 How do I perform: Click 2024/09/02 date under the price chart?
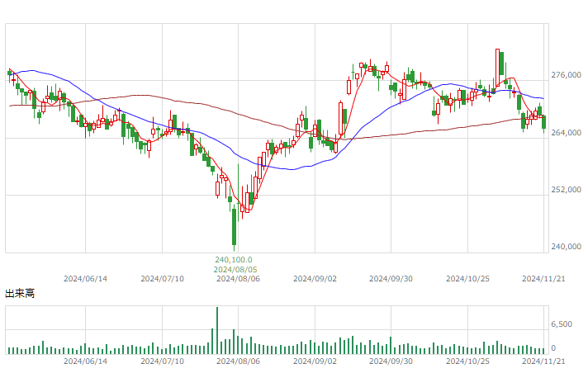point(315,279)
